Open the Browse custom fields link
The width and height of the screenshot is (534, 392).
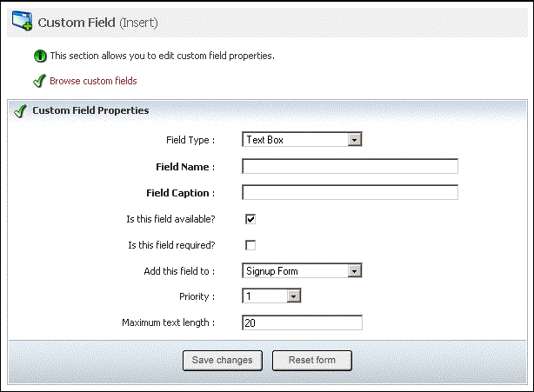(93, 81)
